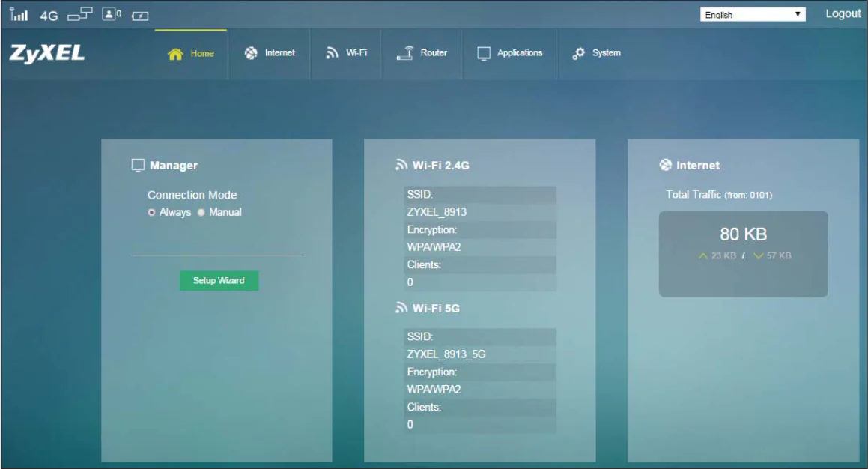This screenshot has height=469, width=868.
Task: Click the network connection status icon
Action: click(x=79, y=15)
